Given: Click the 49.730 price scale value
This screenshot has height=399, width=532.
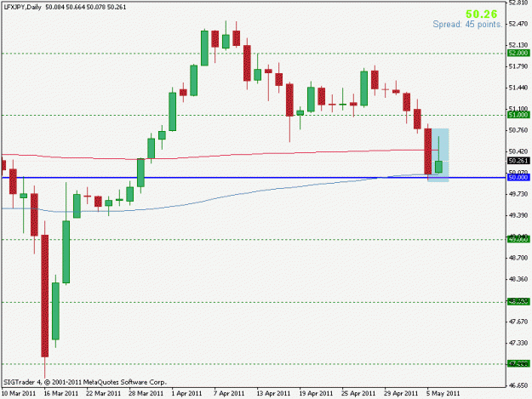Looking at the screenshot, I should [518, 194].
